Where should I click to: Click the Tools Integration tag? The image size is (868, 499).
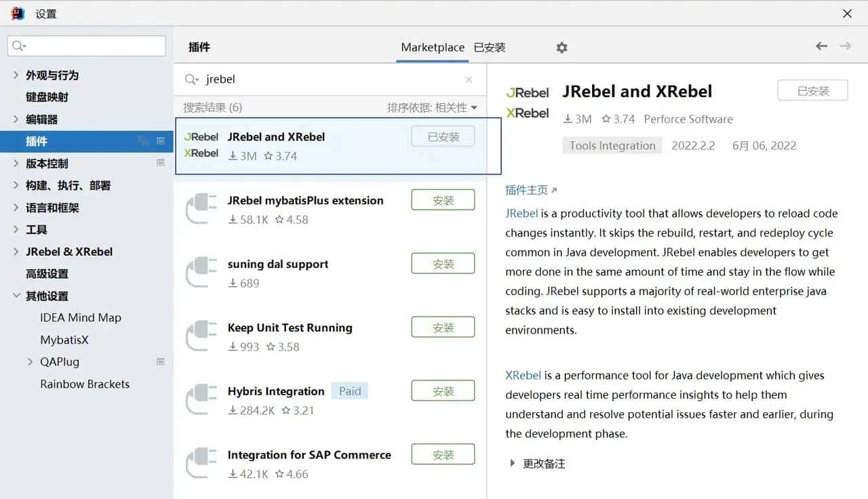[612, 146]
